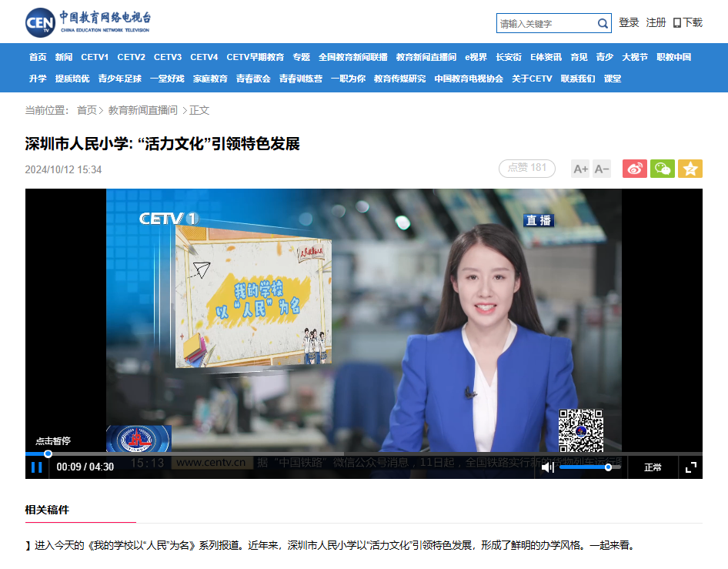728x569 pixels.
Task: Go to 教育新闻直播间 in navigation bar
Action: click(426, 57)
